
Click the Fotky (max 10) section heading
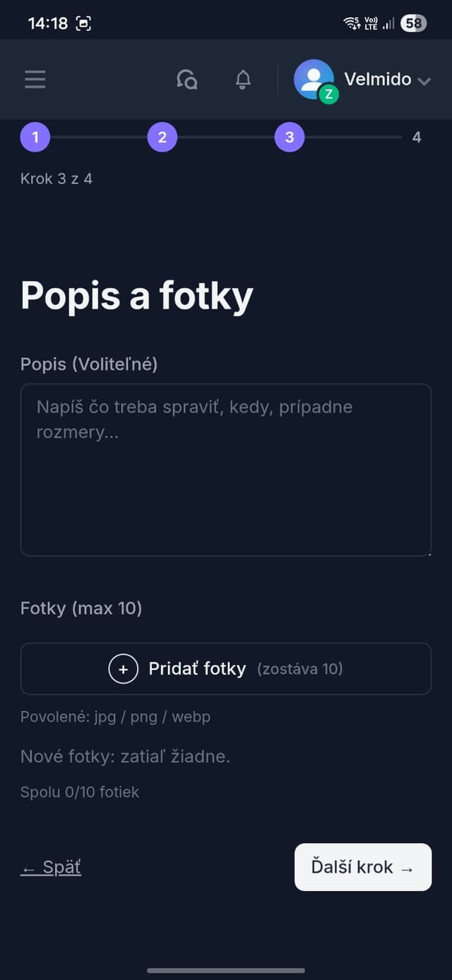(81, 608)
